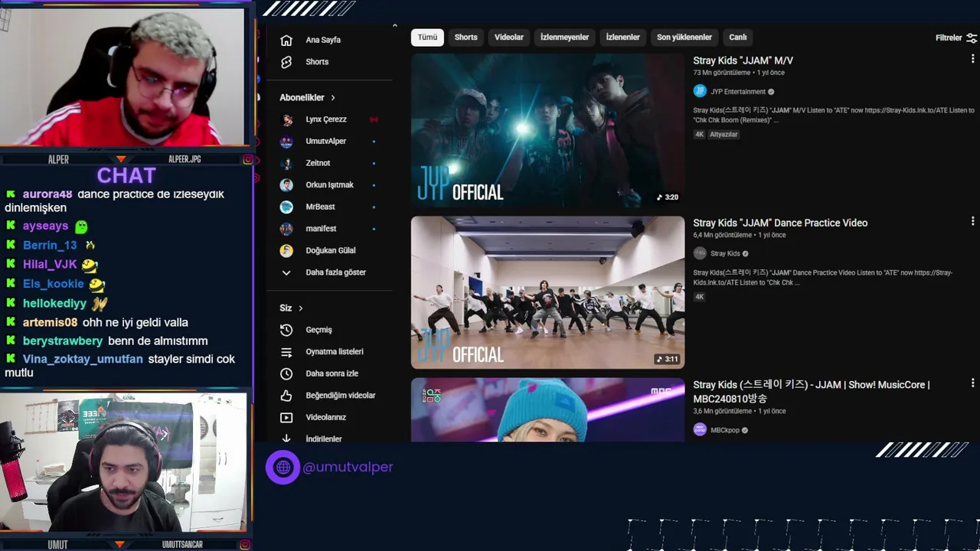Select the İzlenmeyenler filter chip
The width and height of the screenshot is (980, 551).
564,37
